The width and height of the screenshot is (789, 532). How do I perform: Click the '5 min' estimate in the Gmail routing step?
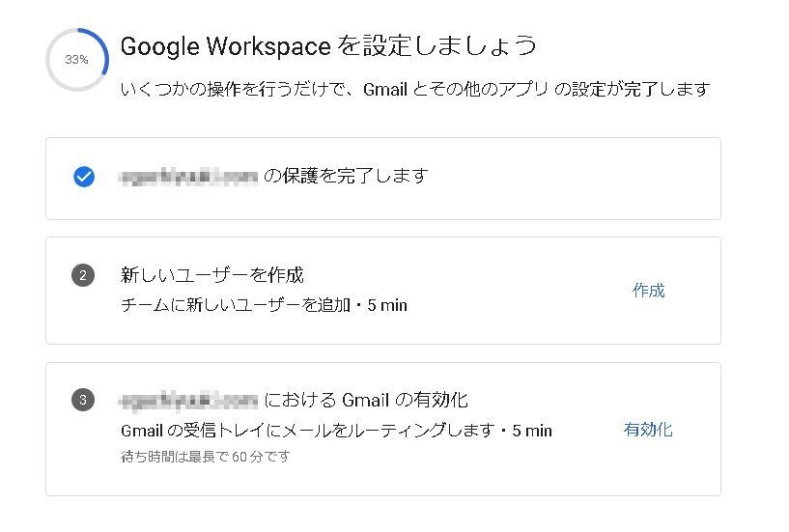click(x=532, y=431)
